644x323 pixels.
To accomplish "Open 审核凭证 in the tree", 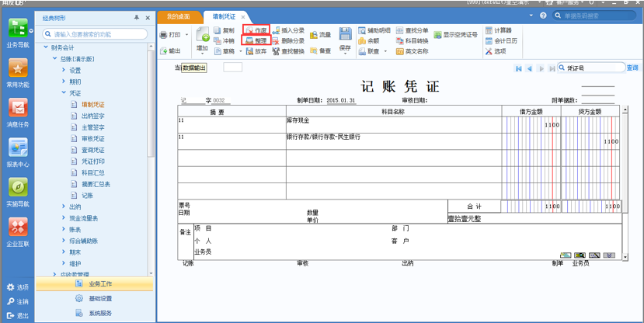I will pyautogui.click(x=92, y=139).
